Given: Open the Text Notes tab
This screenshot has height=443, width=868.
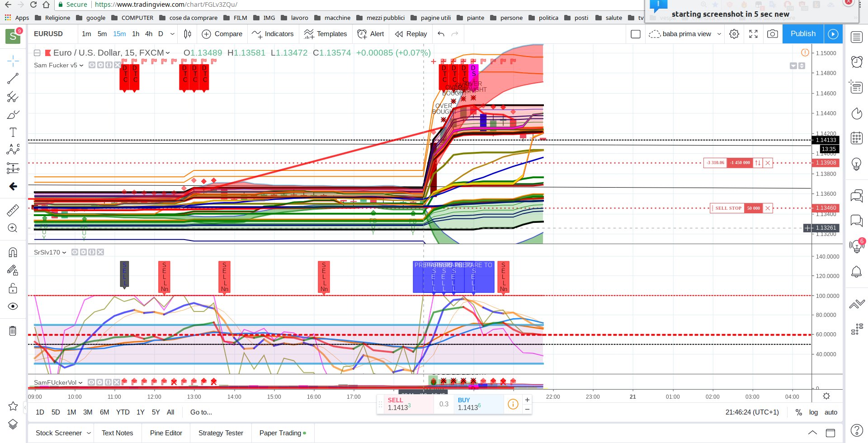Looking at the screenshot, I should coord(118,433).
